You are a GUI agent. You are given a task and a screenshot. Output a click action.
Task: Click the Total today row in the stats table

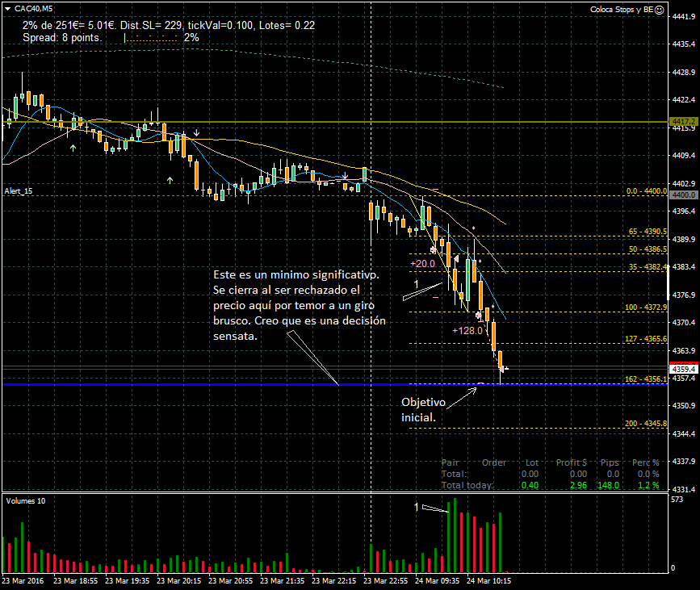tap(467, 485)
